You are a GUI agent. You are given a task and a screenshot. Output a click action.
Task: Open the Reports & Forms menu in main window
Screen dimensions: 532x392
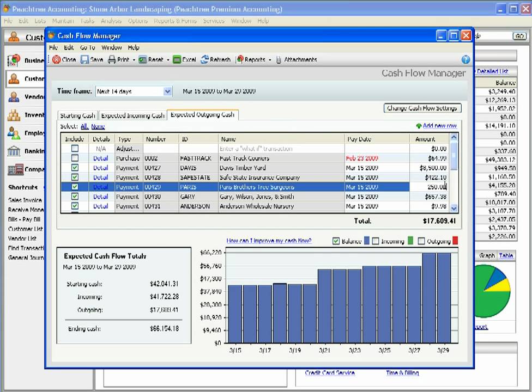click(x=175, y=21)
